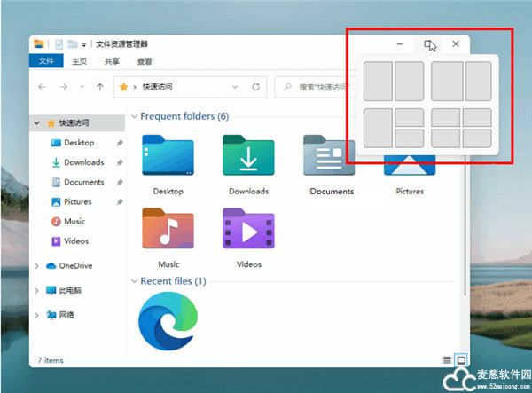Snap window to narrow right zone of second layout
This screenshot has width=532, height=393.
point(479,81)
